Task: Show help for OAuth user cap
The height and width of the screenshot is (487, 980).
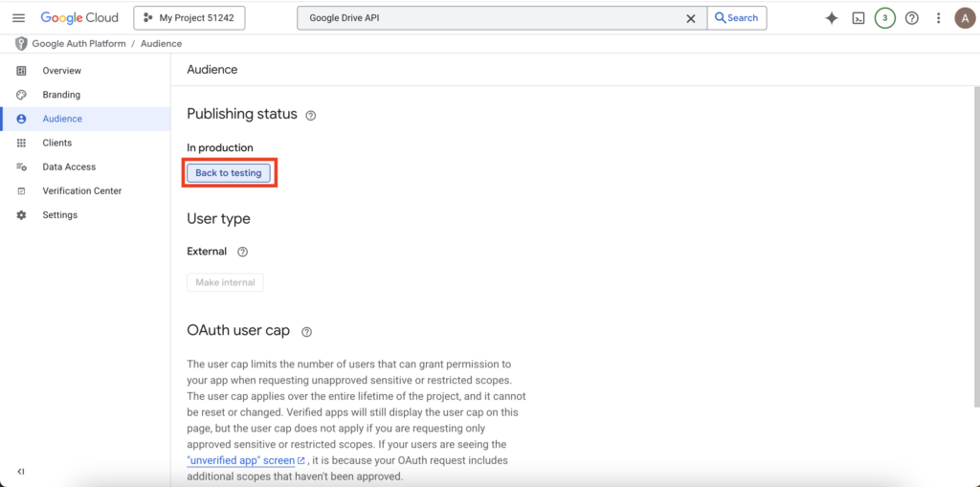Action: (306, 332)
